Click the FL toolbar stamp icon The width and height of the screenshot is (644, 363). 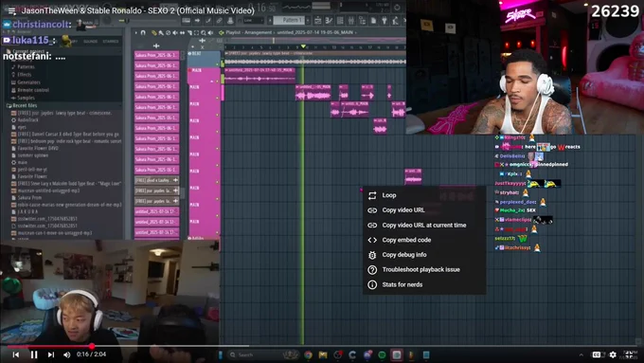tap(230, 20)
